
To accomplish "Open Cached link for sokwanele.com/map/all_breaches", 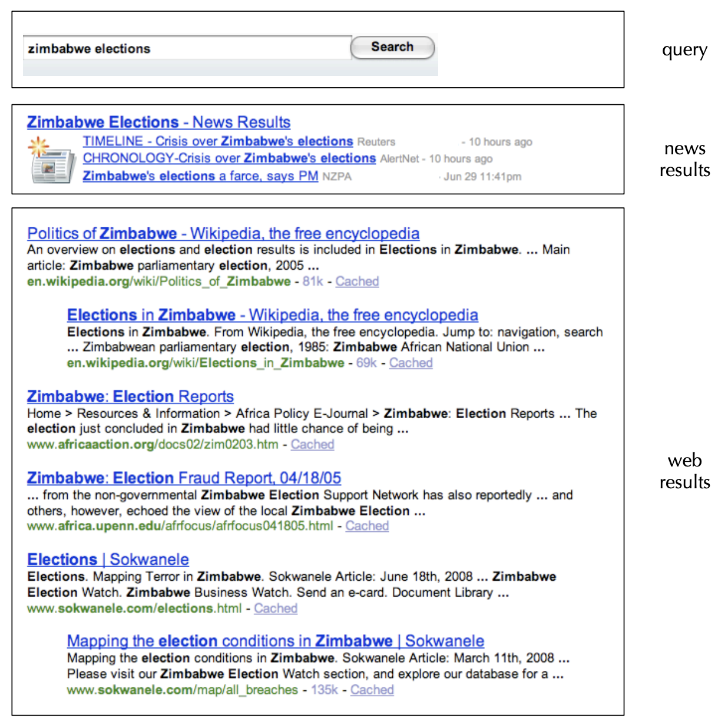I will click(372, 690).
